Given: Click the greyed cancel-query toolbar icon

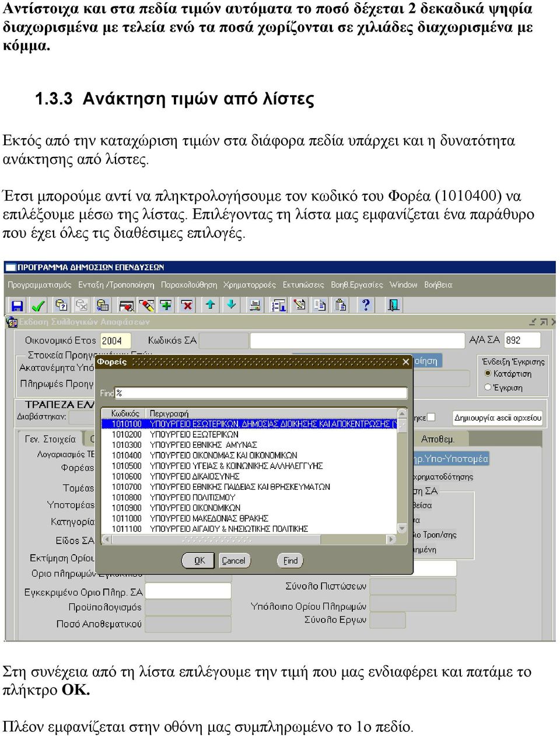Looking at the screenshot, I should point(82,305).
